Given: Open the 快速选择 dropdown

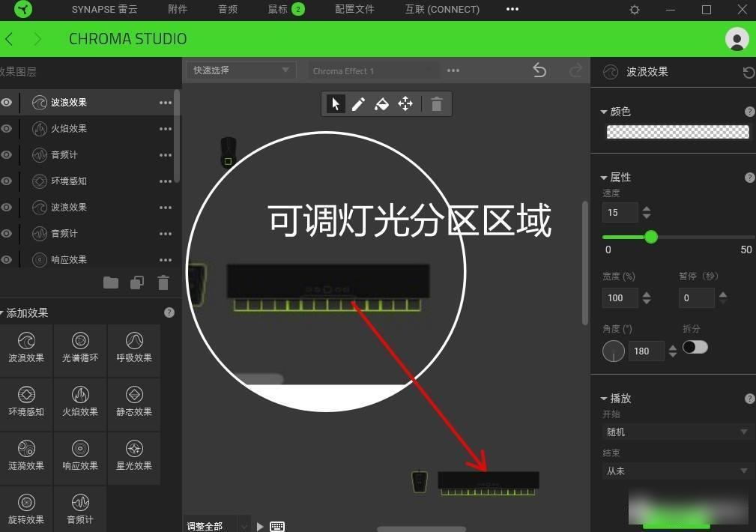Looking at the screenshot, I should point(241,70).
